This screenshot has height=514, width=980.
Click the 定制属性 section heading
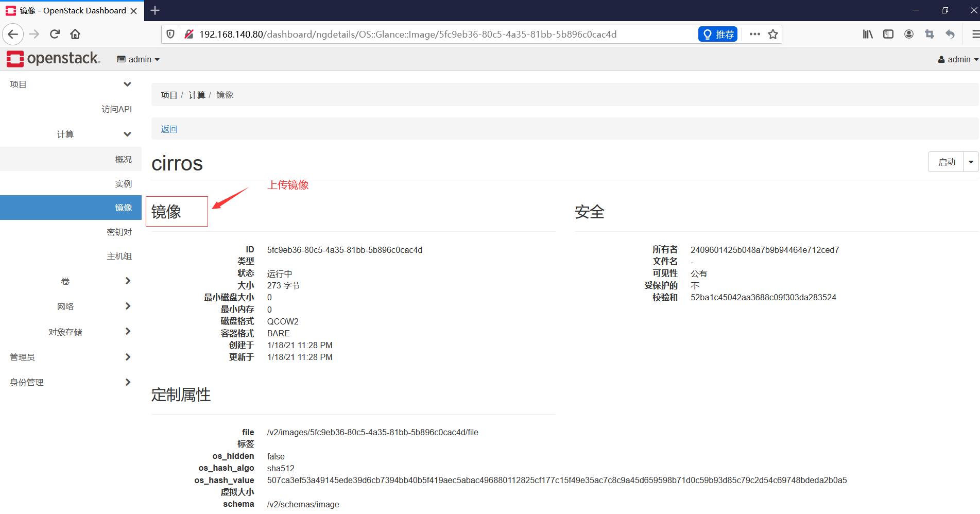(181, 395)
